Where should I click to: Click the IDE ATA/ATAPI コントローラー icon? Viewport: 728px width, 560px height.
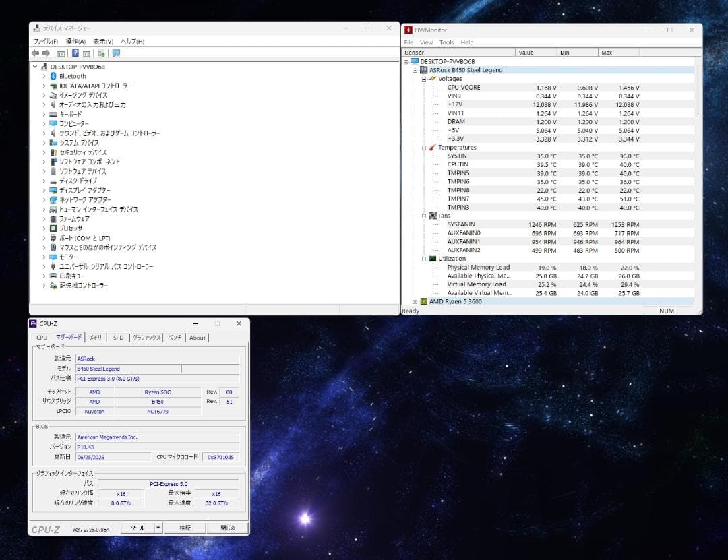coord(53,86)
